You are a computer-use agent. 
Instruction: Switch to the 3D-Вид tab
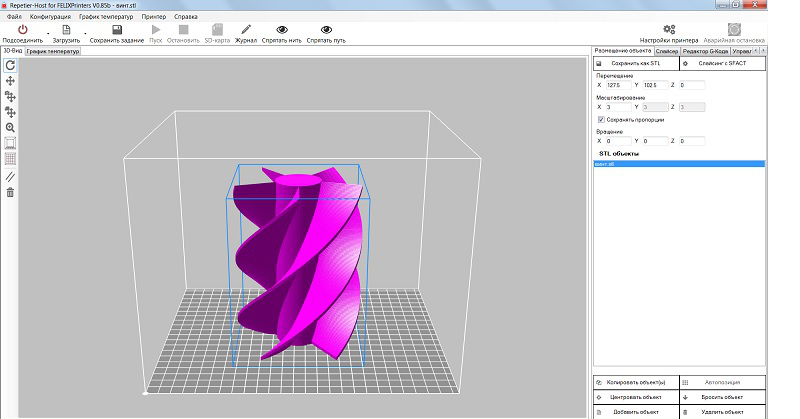13,51
